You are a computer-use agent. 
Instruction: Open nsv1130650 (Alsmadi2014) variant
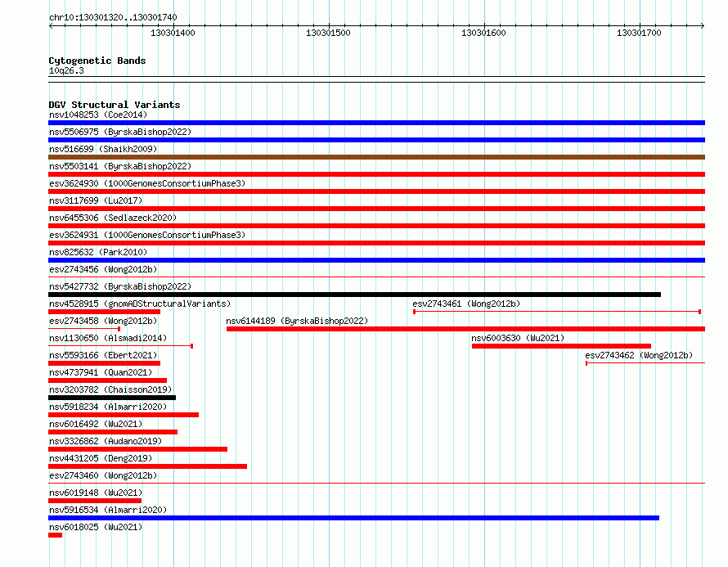click(108, 338)
